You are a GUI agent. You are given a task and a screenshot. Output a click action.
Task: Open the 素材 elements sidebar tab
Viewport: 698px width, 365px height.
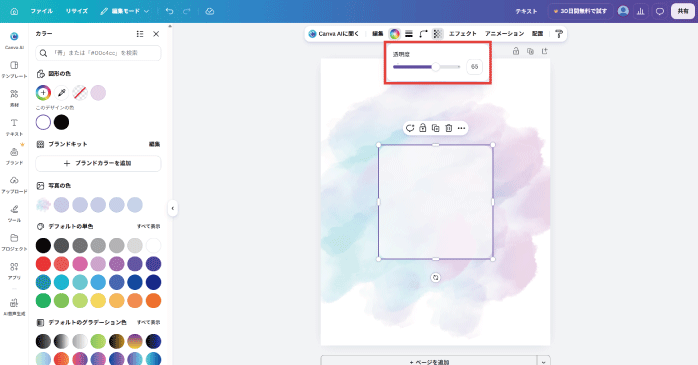[x=14, y=98]
